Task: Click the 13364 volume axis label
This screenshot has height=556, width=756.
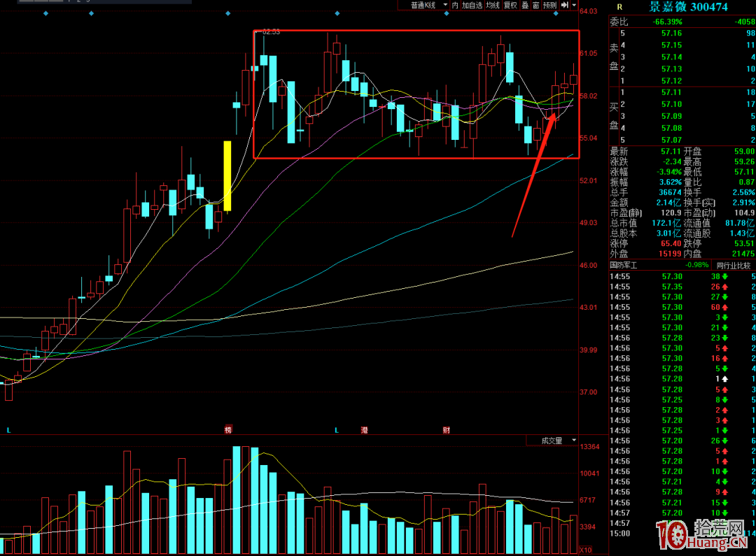Action: tap(589, 447)
